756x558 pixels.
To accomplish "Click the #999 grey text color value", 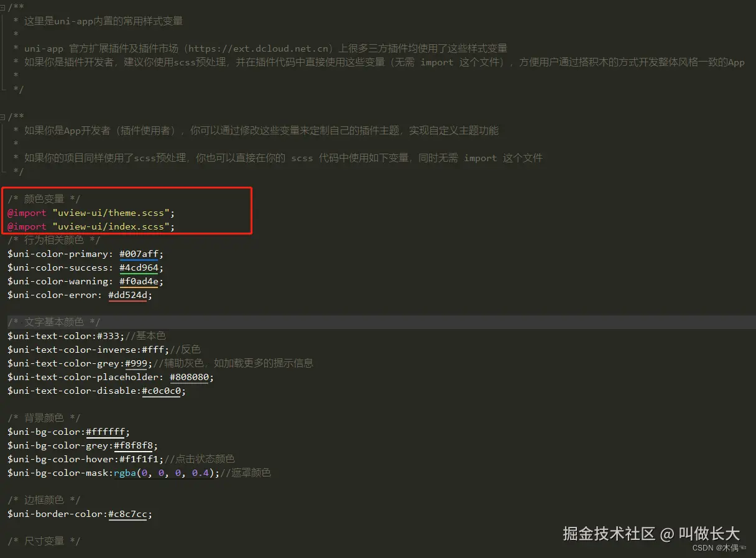I will pyautogui.click(x=136, y=363).
